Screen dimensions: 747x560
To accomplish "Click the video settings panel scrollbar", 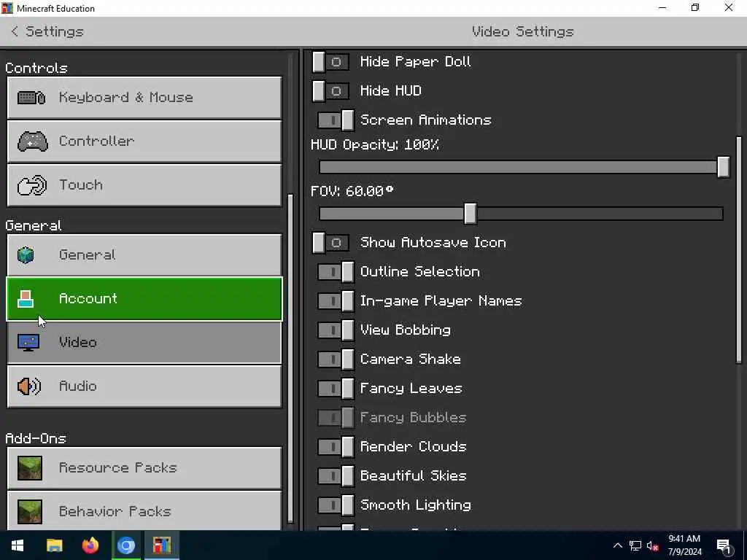I will click(739, 251).
